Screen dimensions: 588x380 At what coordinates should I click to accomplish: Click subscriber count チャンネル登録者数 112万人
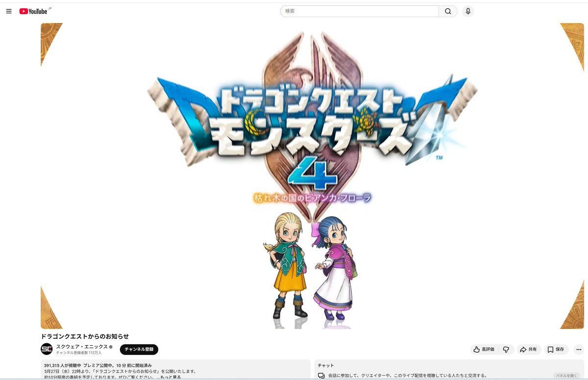(x=79, y=353)
